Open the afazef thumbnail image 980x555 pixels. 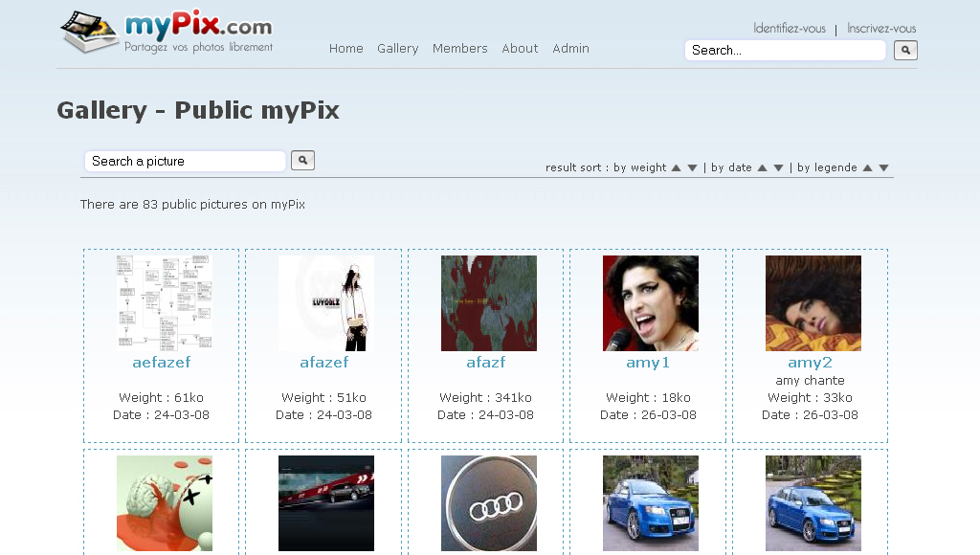click(x=326, y=303)
